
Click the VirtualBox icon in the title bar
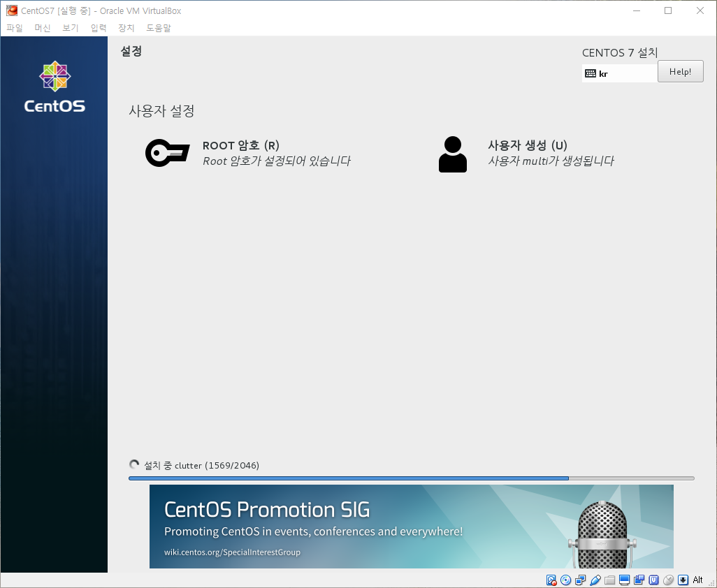[x=12, y=10]
